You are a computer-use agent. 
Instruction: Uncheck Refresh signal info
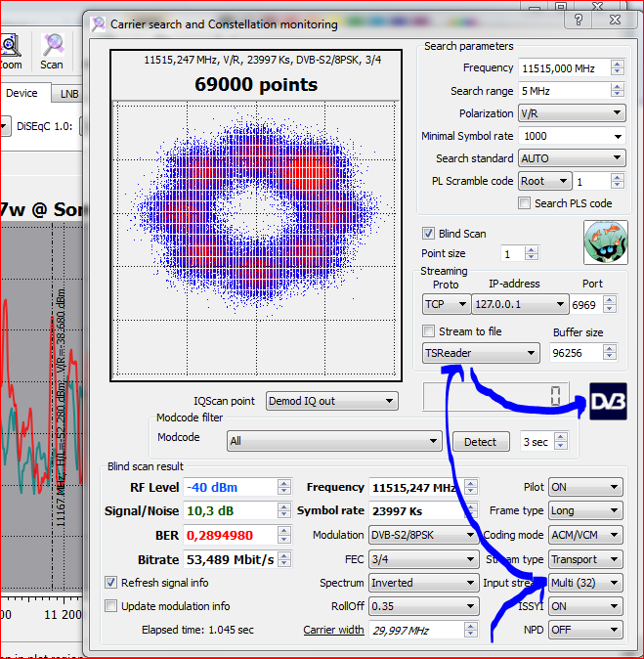point(111,583)
